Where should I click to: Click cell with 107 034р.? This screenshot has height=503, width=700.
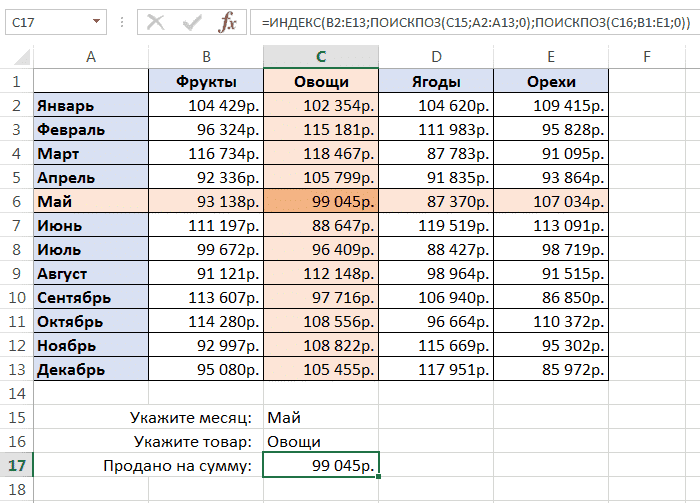pyautogui.click(x=551, y=201)
